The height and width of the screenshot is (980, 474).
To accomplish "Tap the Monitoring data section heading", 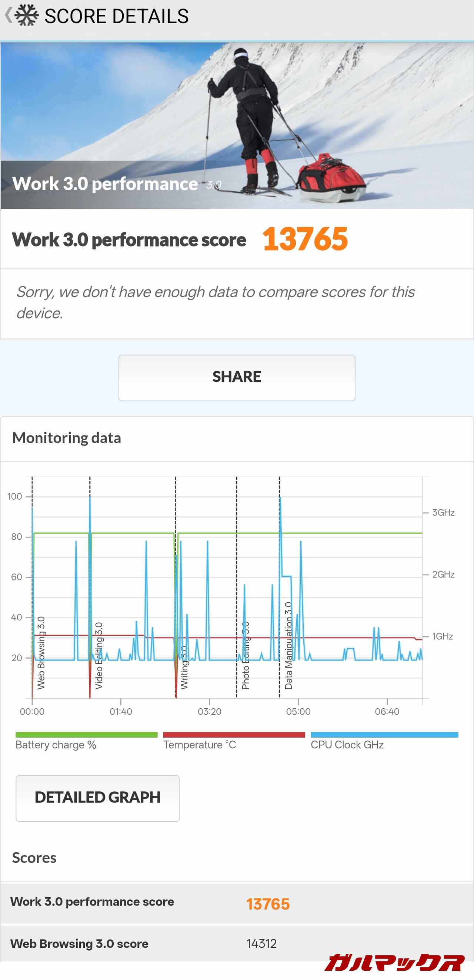I will (x=67, y=438).
